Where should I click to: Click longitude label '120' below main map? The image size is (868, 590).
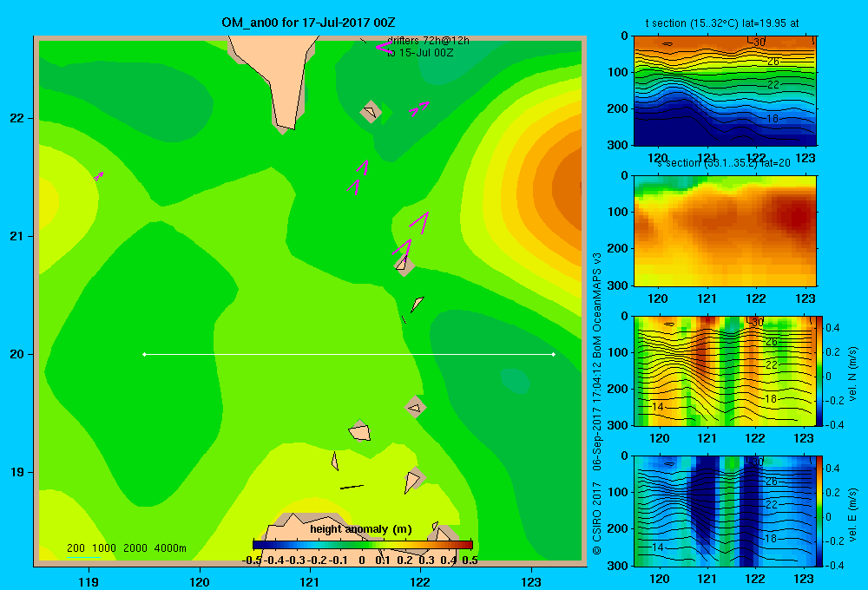(x=200, y=581)
